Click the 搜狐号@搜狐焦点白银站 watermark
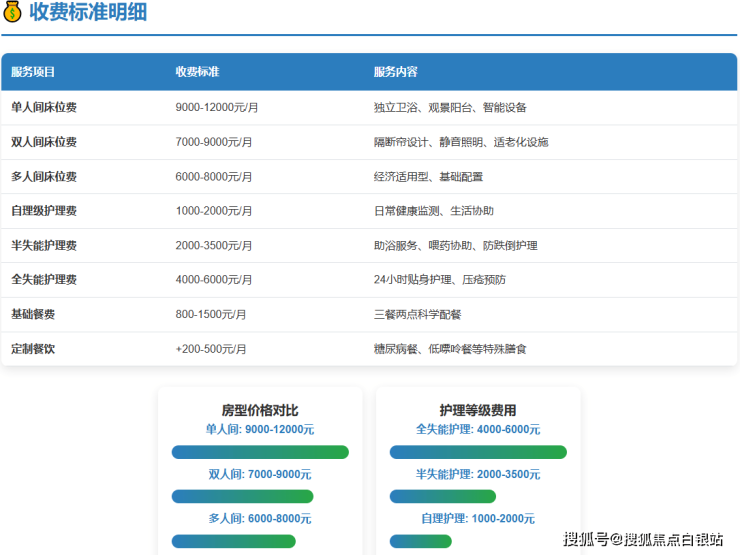 coord(643,540)
